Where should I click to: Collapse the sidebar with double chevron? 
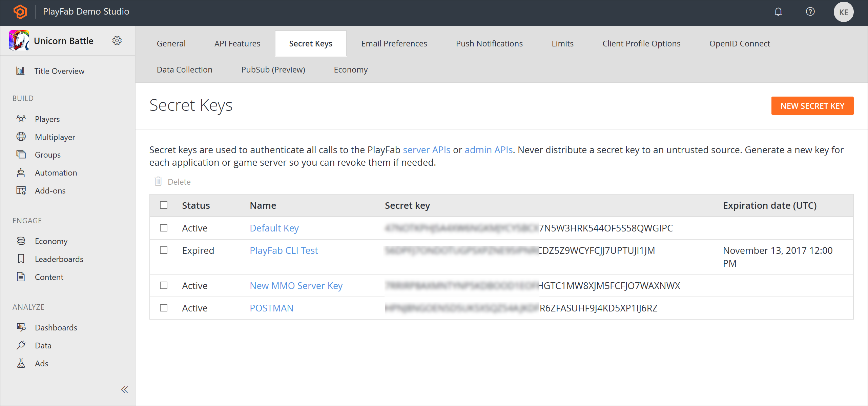tap(124, 390)
